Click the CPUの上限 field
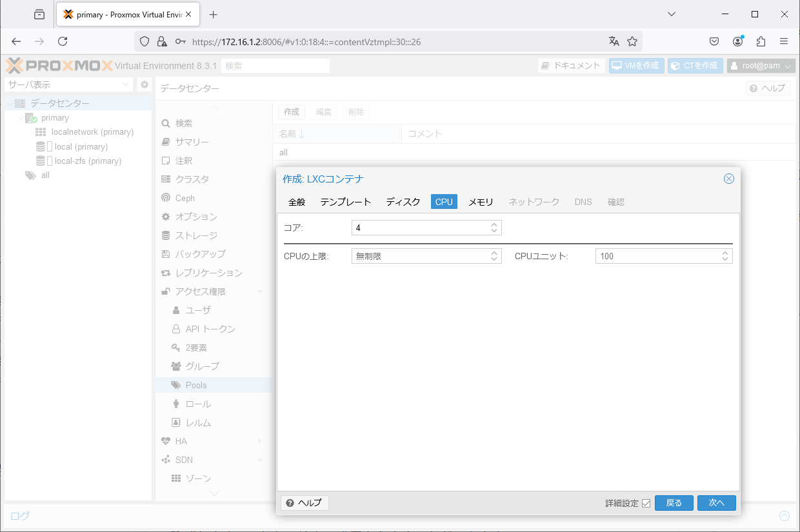 [419, 256]
